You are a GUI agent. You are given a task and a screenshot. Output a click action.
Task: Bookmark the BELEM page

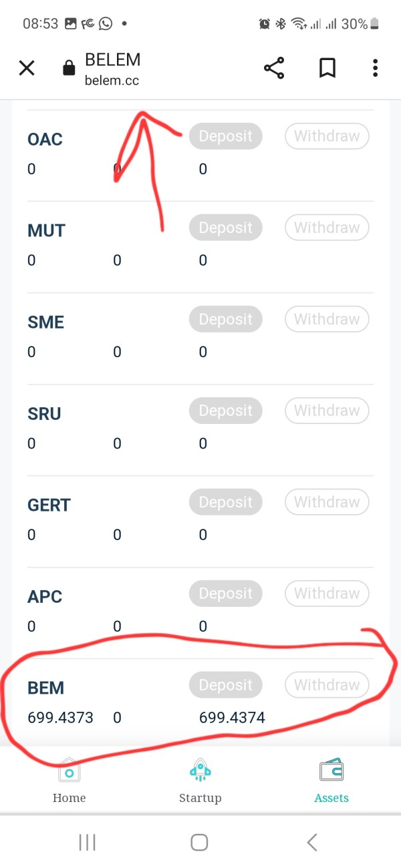coord(327,68)
